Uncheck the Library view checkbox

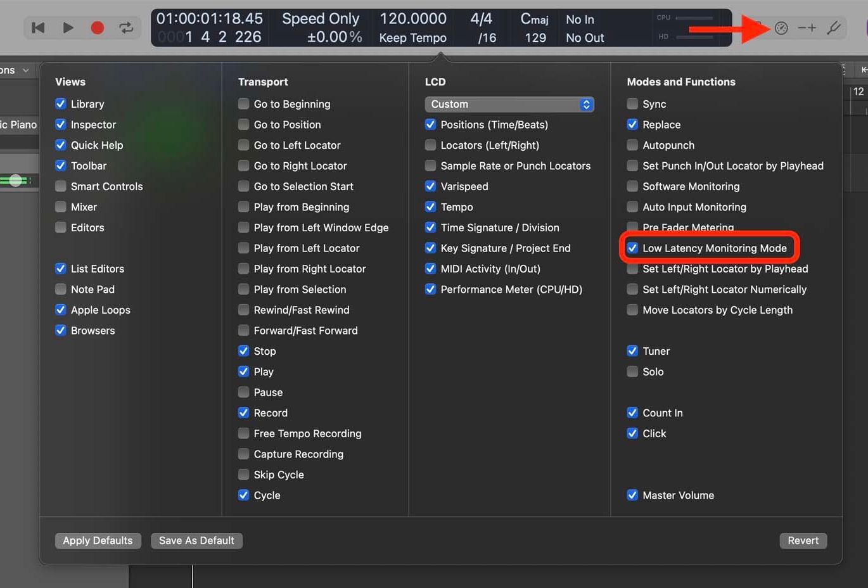(61, 104)
